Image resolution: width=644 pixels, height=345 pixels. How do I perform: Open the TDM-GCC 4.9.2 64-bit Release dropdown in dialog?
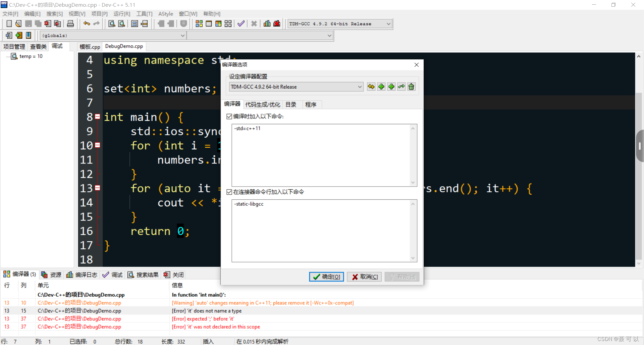tap(359, 87)
